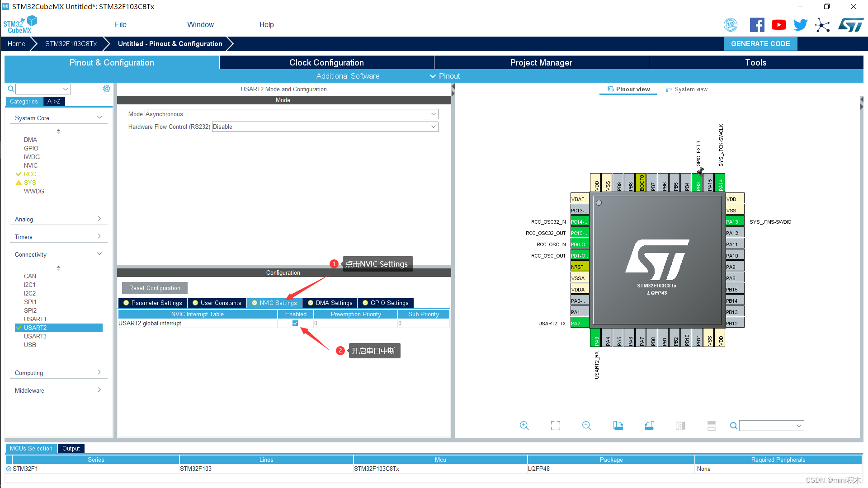Click GENERATE CODE button
868x488 pixels.
pyautogui.click(x=761, y=43)
